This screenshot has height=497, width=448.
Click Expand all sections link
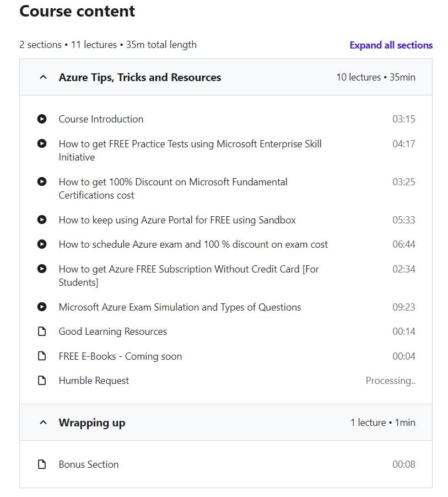coord(391,45)
